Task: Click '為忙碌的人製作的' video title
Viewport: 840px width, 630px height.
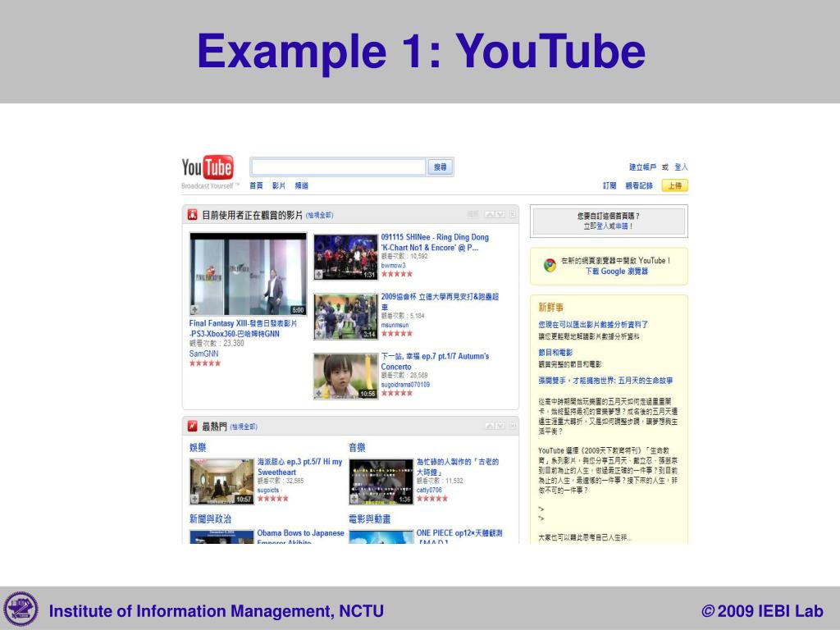Action: point(458,467)
